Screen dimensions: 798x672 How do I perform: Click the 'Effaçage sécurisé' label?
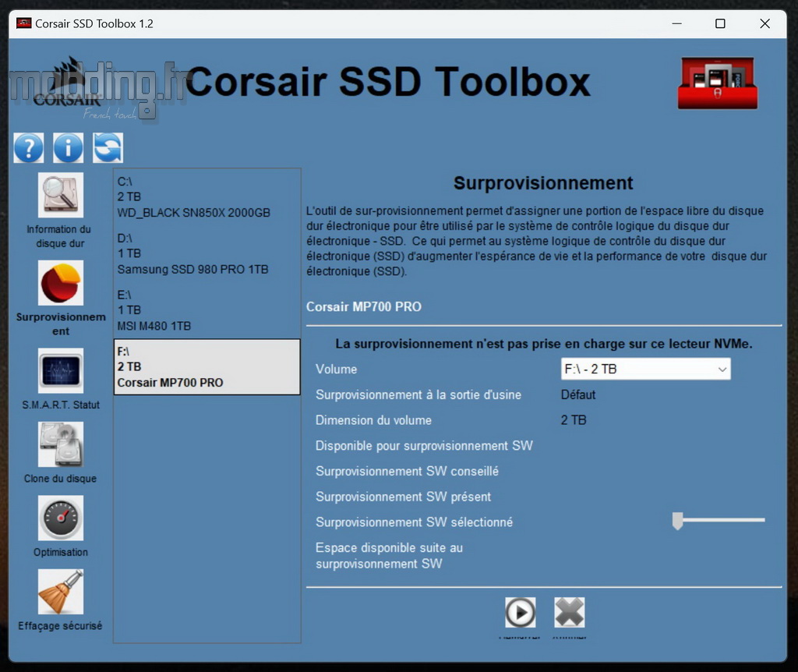click(60, 626)
